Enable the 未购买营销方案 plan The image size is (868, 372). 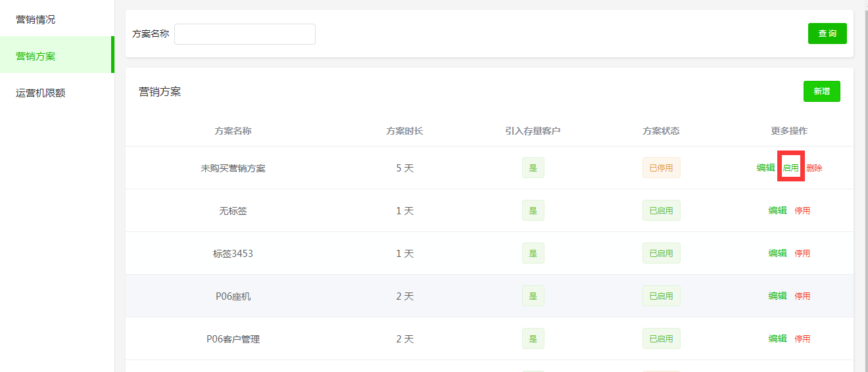tap(790, 168)
